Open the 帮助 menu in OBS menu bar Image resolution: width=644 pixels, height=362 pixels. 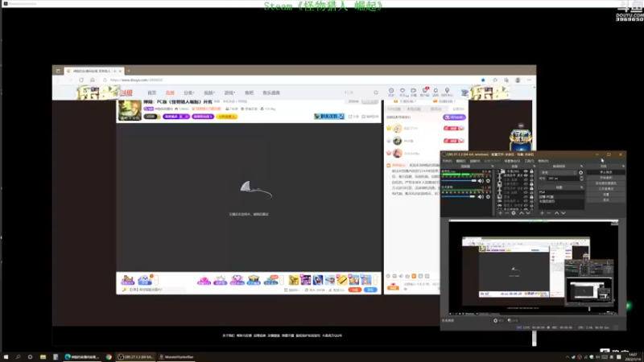coord(543,161)
